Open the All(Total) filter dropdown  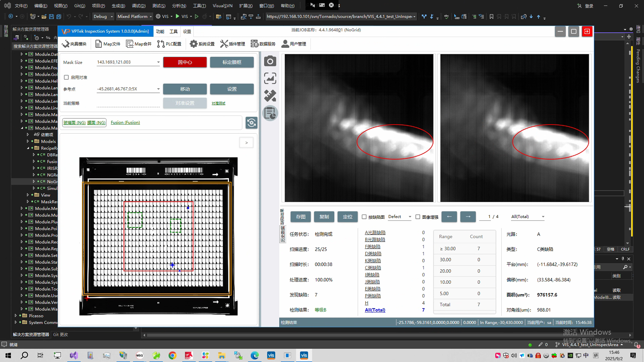[x=543, y=217]
